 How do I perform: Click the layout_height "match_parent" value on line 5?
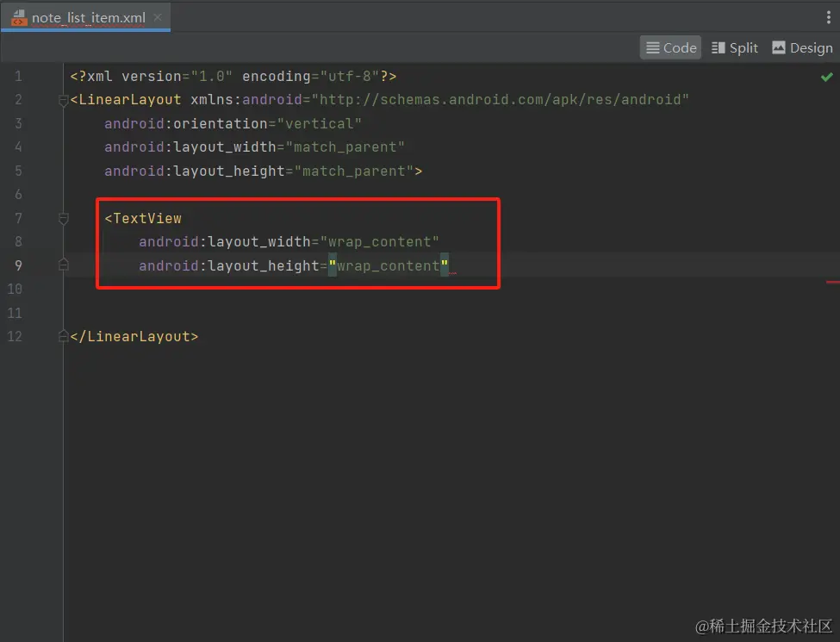353,171
